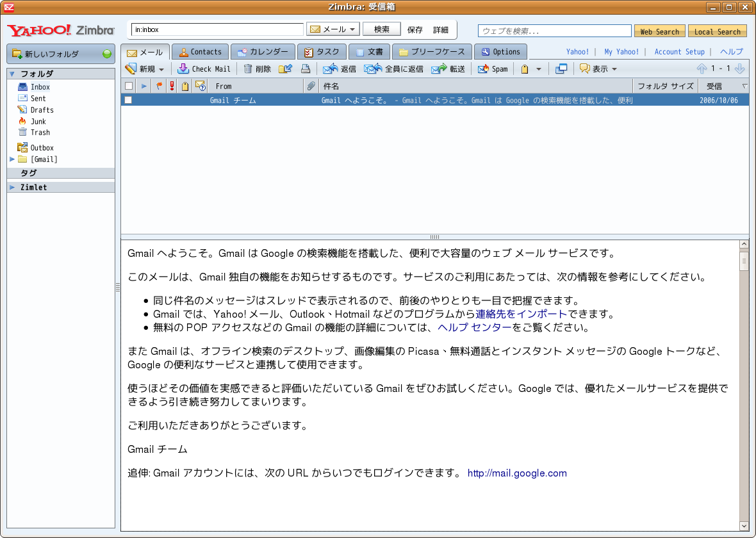Screen dimensions: 756x538
Task: Open the 新規 dropdown arrow
Action: pyautogui.click(x=161, y=69)
